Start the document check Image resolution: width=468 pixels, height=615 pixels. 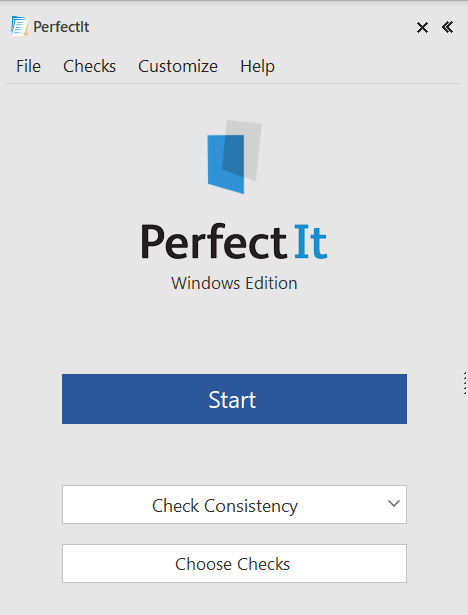234,399
